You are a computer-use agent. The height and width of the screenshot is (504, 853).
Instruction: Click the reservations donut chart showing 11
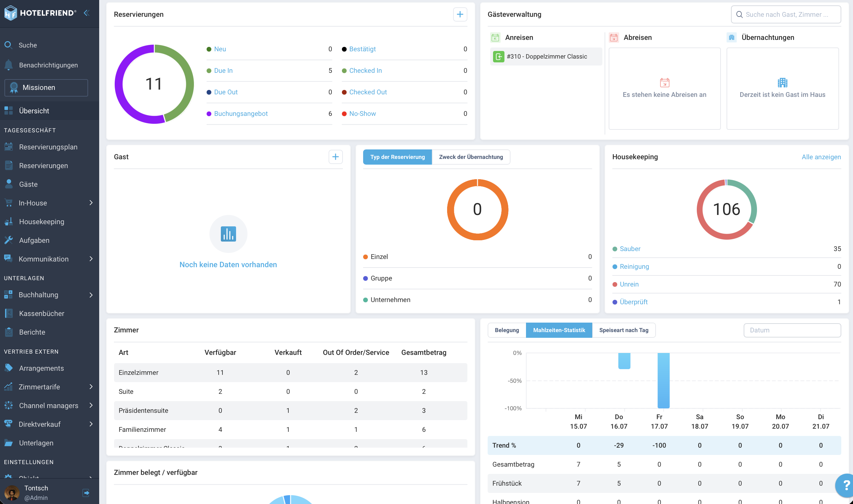[154, 84]
